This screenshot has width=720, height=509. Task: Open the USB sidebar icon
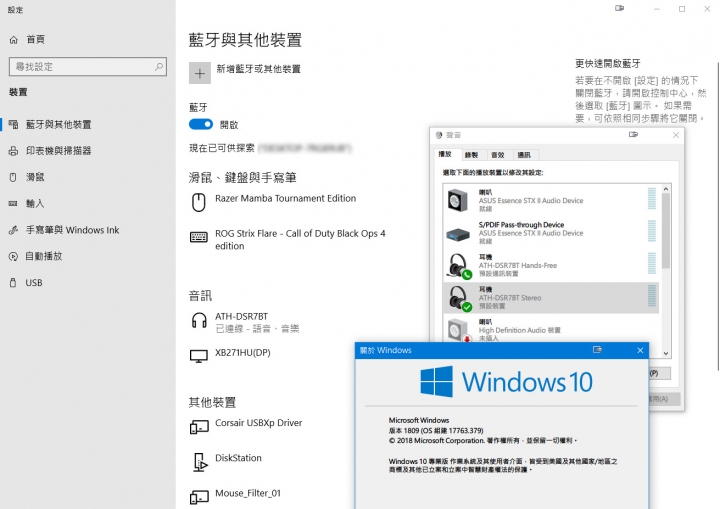[13, 283]
